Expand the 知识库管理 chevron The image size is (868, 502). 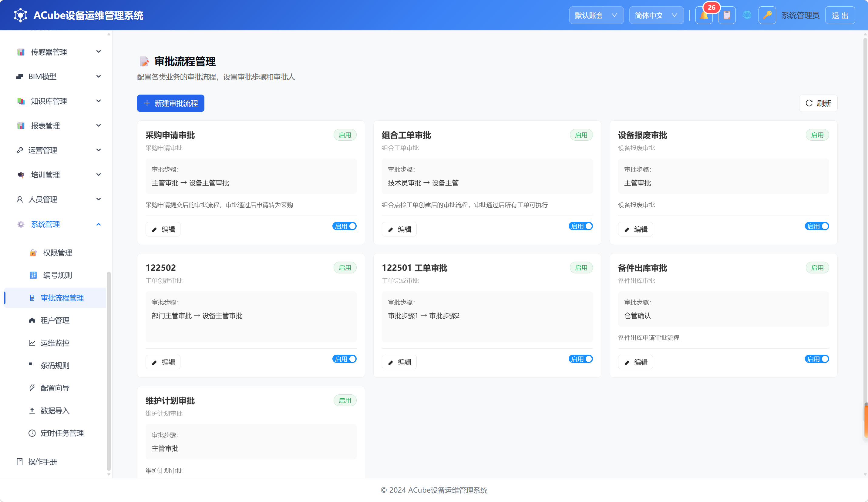pyautogui.click(x=99, y=101)
